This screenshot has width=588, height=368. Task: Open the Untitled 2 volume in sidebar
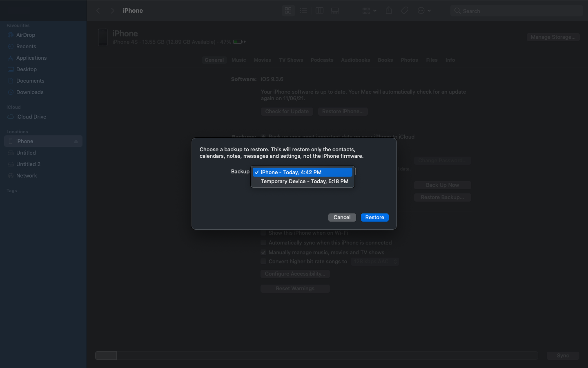click(43, 164)
